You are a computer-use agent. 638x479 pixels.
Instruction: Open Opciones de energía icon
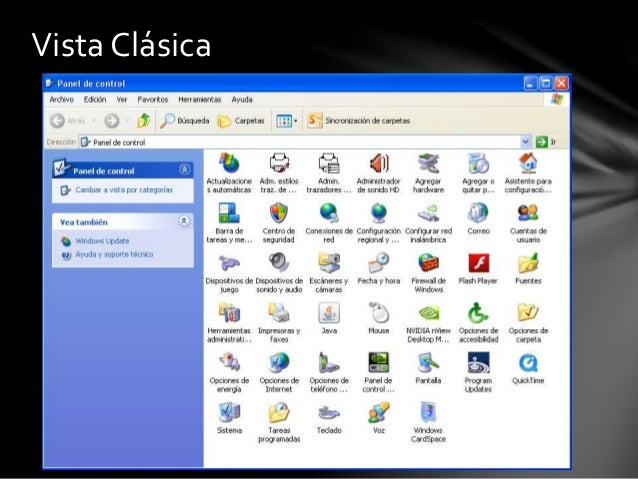pyautogui.click(x=229, y=363)
